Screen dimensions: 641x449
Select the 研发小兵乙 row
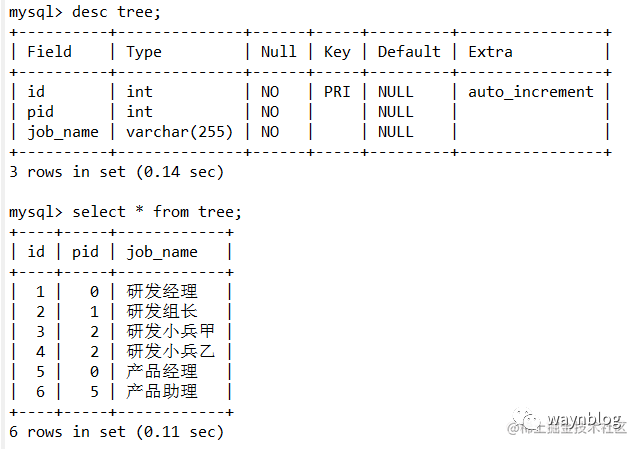121,352
